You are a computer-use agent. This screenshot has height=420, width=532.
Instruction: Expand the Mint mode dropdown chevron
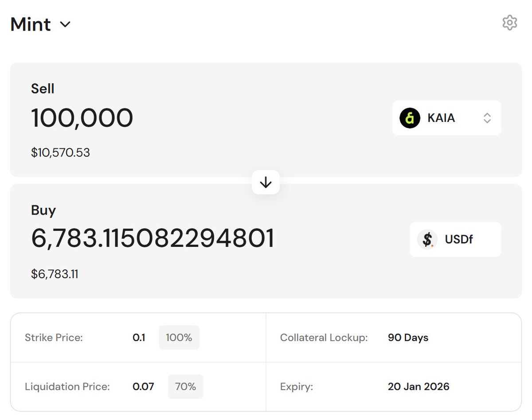point(65,24)
